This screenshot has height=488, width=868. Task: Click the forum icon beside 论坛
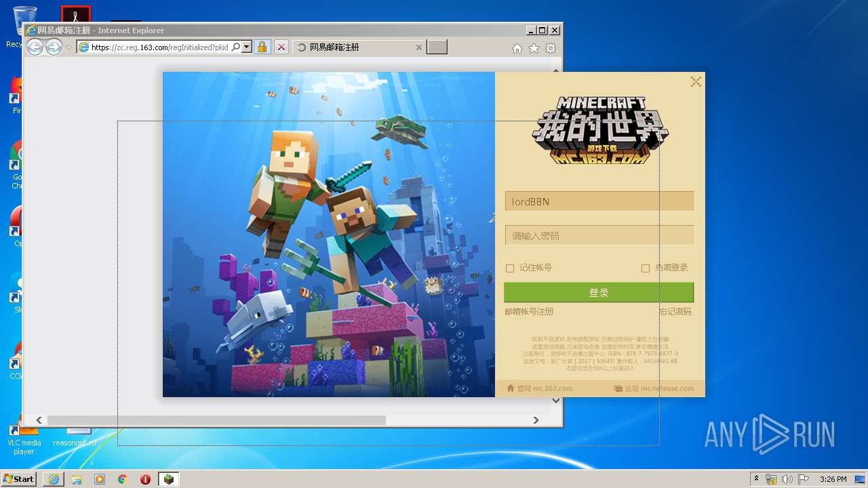click(618, 388)
